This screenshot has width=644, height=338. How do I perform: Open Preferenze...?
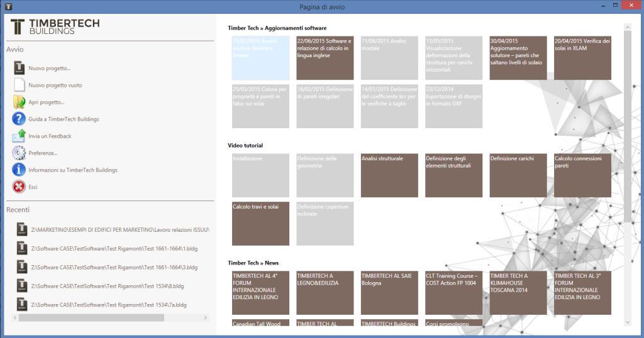coord(43,153)
